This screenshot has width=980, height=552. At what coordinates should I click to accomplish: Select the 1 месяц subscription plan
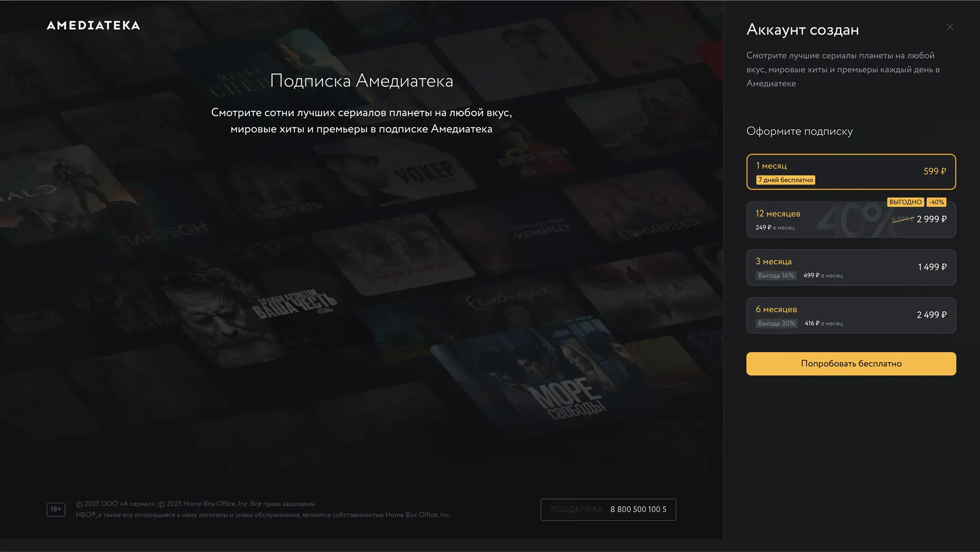pos(851,172)
